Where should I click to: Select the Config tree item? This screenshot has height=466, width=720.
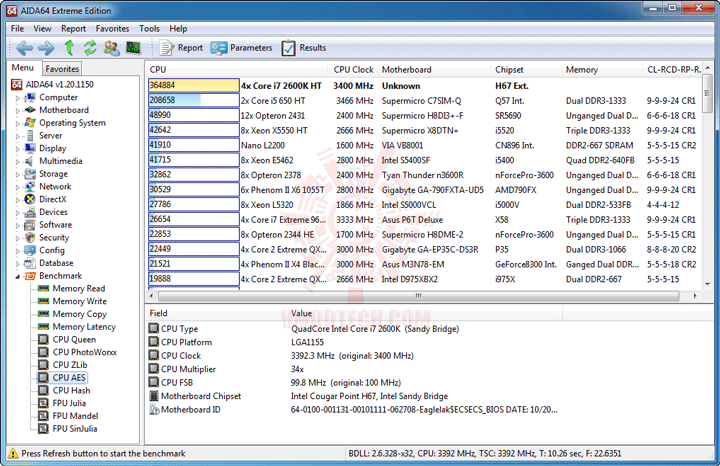pyautogui.click(x=51, y=250)
